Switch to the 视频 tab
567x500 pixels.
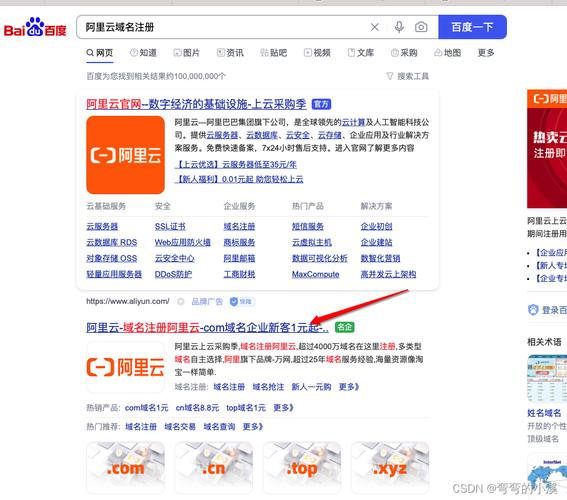click(317, 53)
